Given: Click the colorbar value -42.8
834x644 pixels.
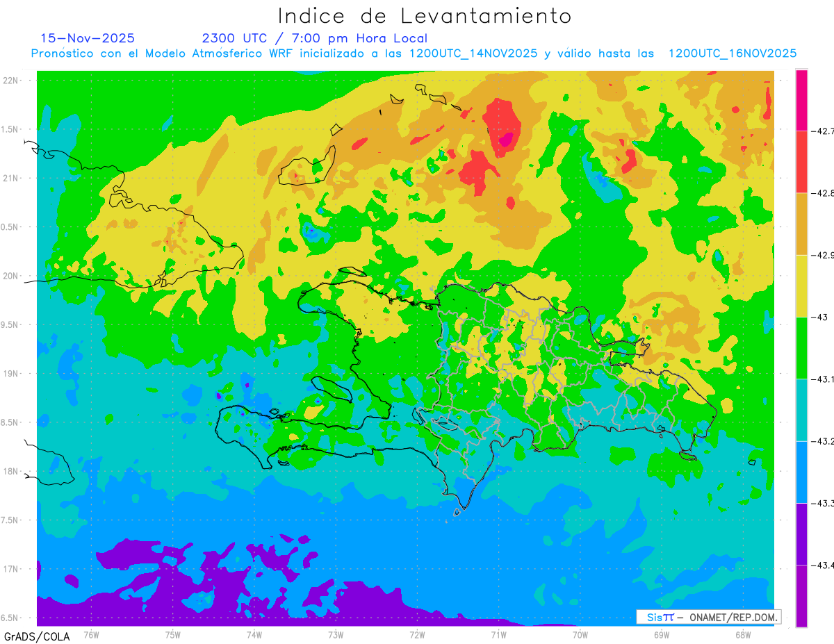Looking at the screenshot, I should coord(822,193).
